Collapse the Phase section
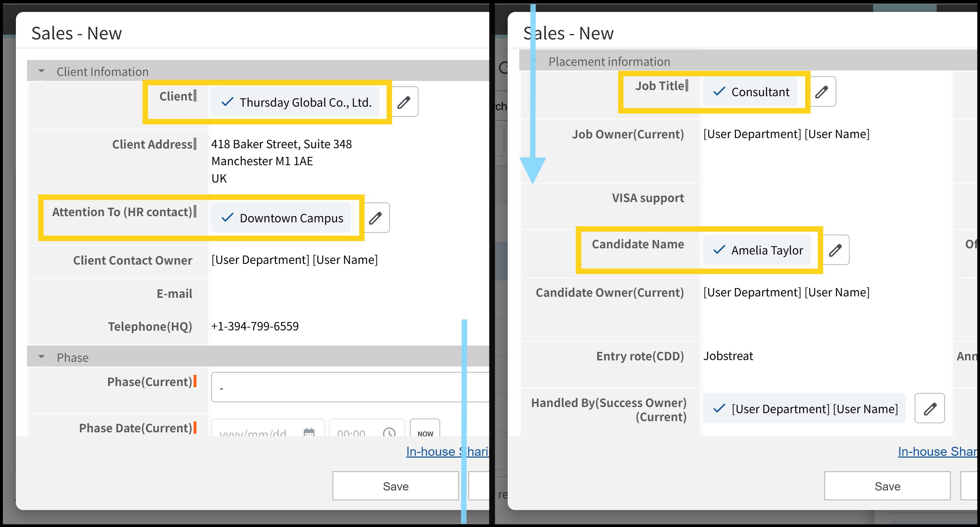Viewport: 980px width, 527px height. 42,357
